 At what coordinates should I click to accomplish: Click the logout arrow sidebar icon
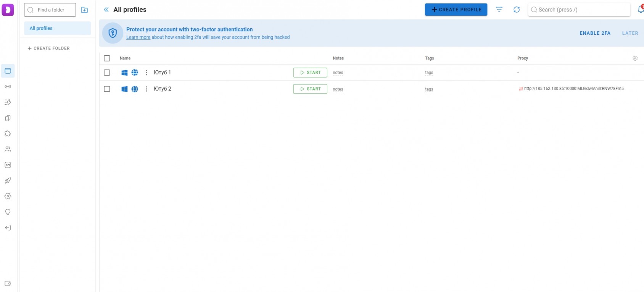(8, 228)
